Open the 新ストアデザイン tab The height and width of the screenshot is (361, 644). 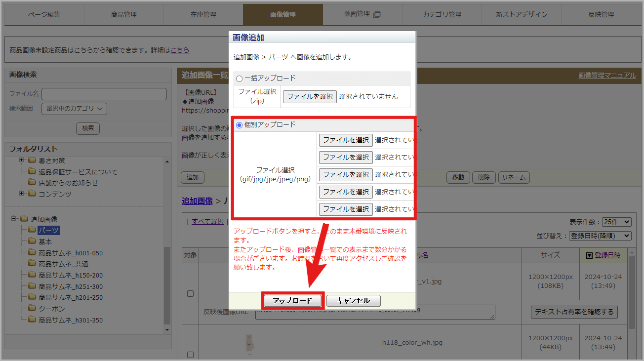(522, 14)
